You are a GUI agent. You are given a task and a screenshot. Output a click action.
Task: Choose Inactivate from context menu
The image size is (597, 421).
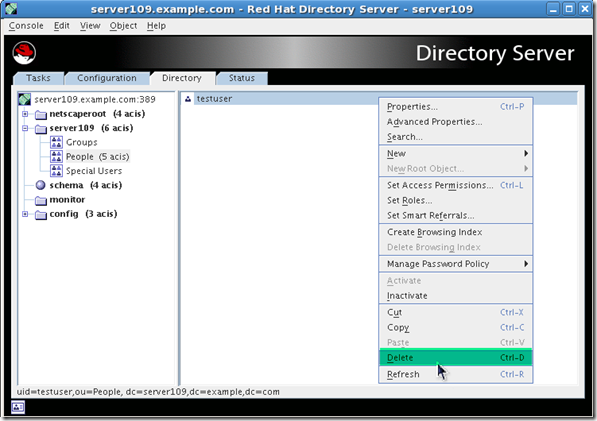456,296
